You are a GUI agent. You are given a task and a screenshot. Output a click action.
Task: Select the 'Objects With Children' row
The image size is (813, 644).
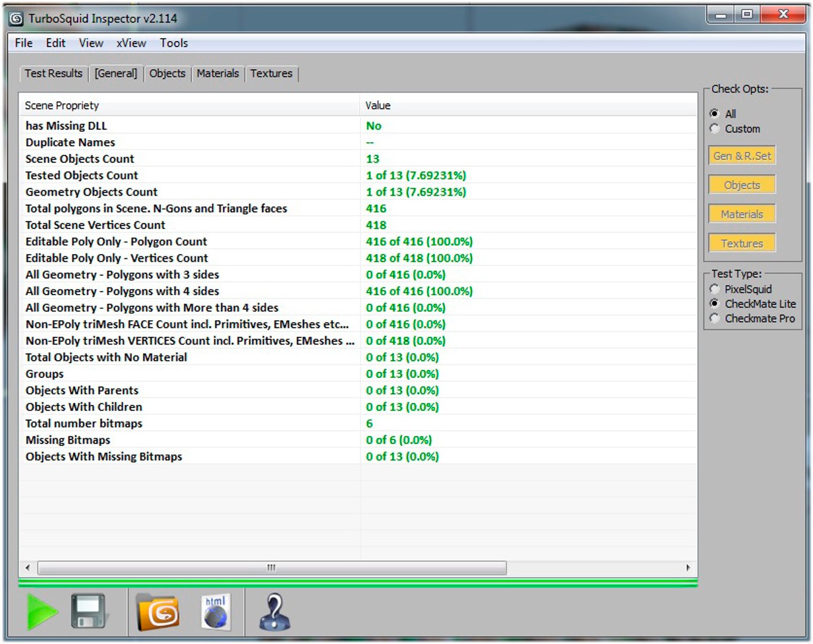[x=358, y=407]
